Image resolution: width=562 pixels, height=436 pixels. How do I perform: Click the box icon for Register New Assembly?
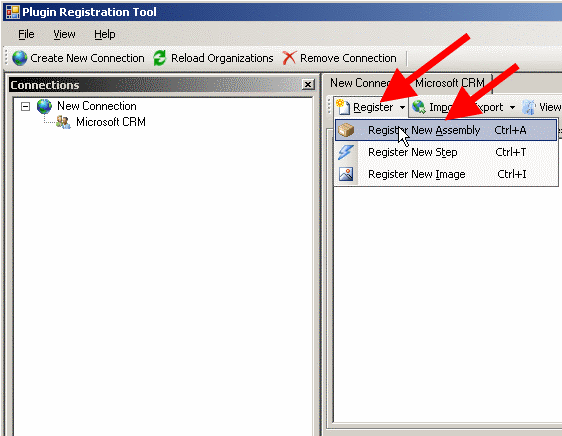click(346, 130)
